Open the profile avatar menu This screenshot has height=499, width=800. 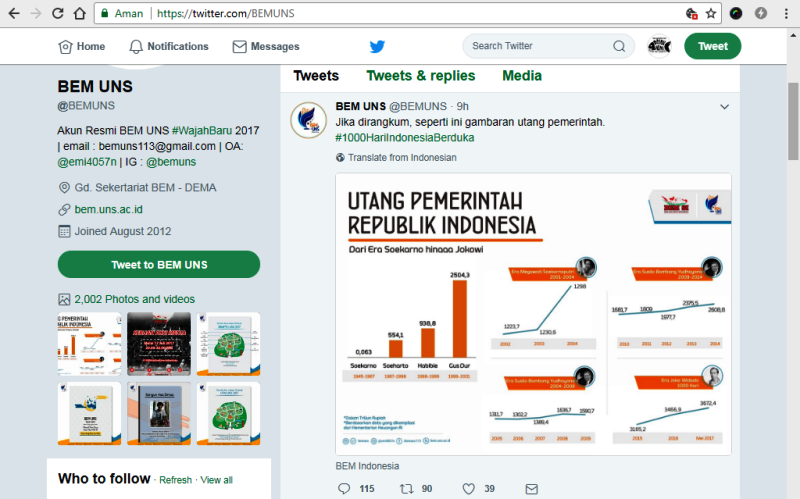(659, 46)
